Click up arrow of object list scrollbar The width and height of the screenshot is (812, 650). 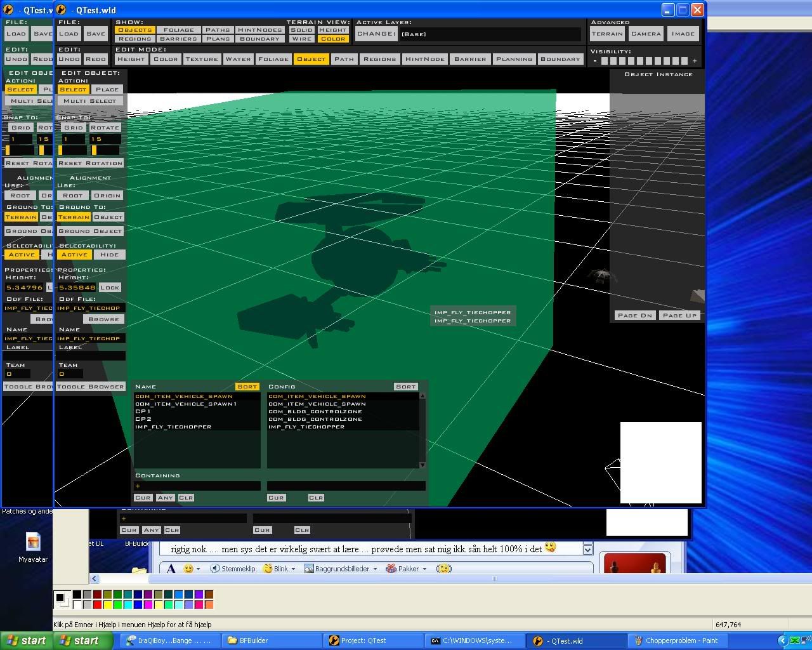(422, 396)
